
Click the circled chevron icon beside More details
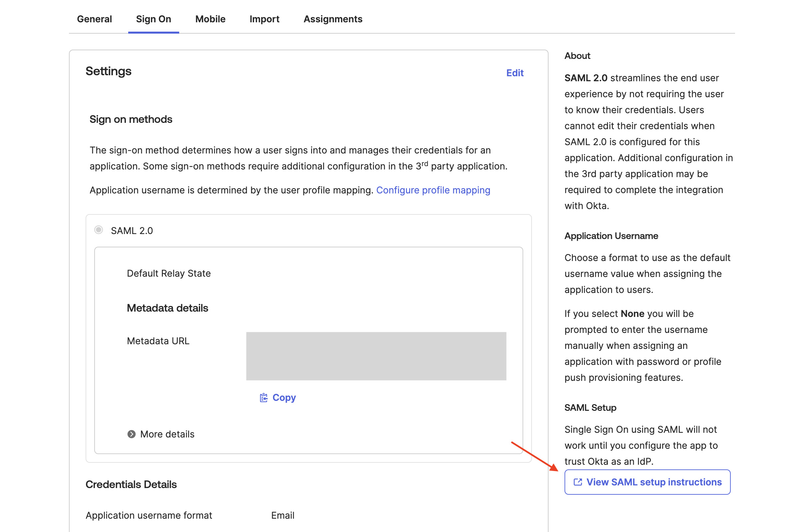(x=131, y=434)
